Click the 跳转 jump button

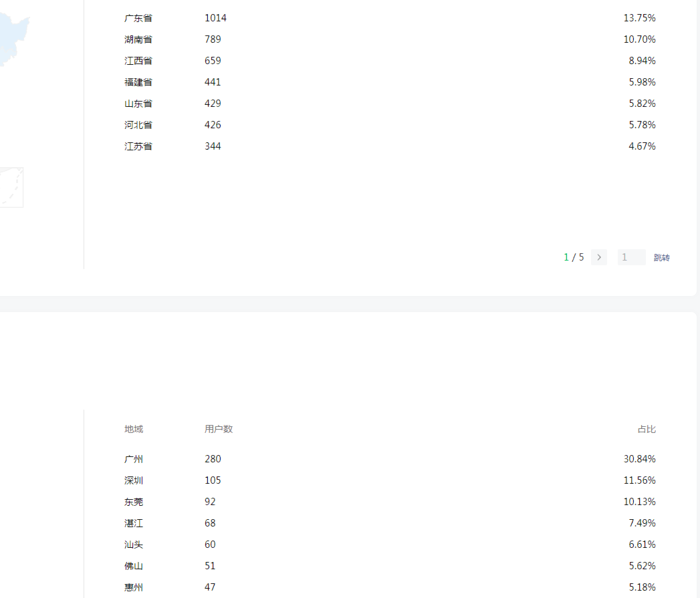coord(661,258)
